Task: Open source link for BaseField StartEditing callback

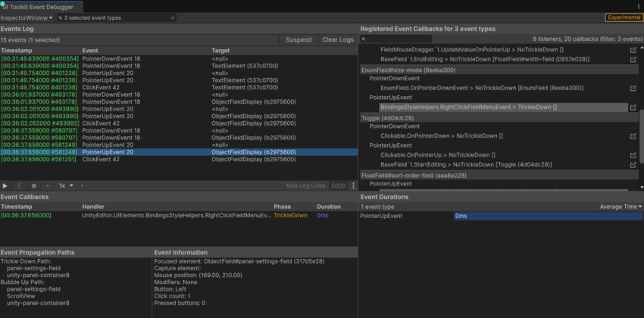Action: coord(633,164)
